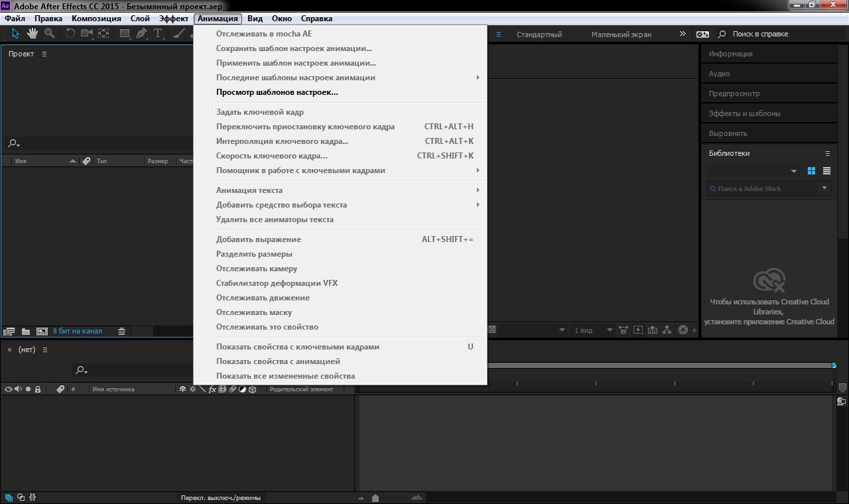Show more workspaces with the chevron
849x504 pixels.
pyautogui.click(x=683, y=34)
